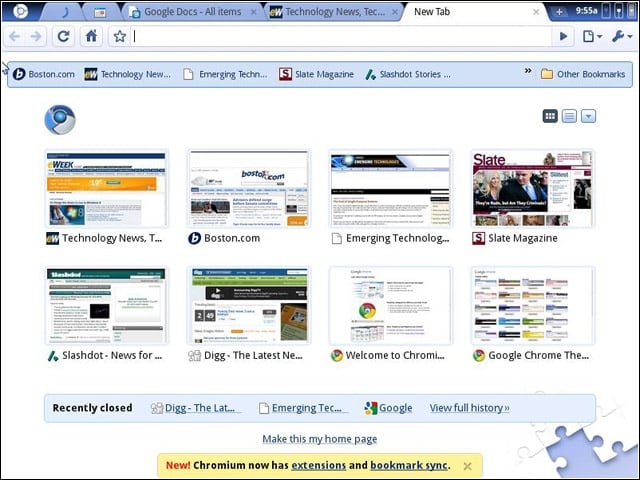
Task: Click the Slashdot - News for ... title
Action: tap(112, 355)
